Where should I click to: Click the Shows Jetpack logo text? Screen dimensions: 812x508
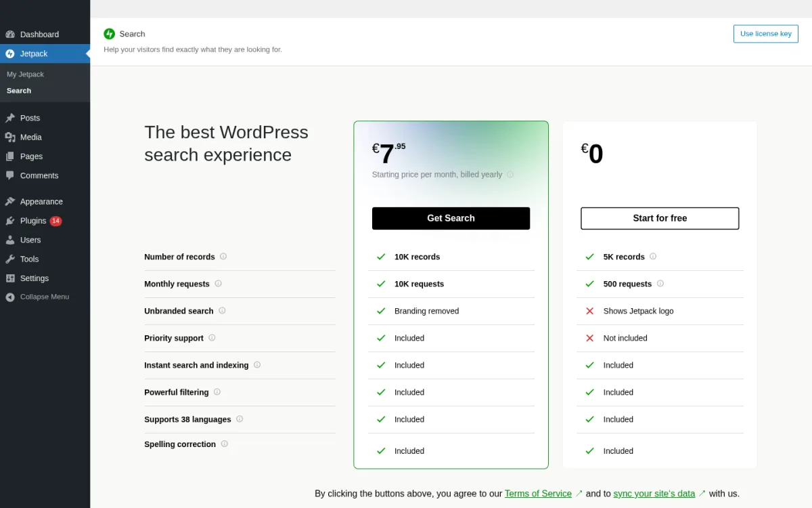[x=638, y=311]
